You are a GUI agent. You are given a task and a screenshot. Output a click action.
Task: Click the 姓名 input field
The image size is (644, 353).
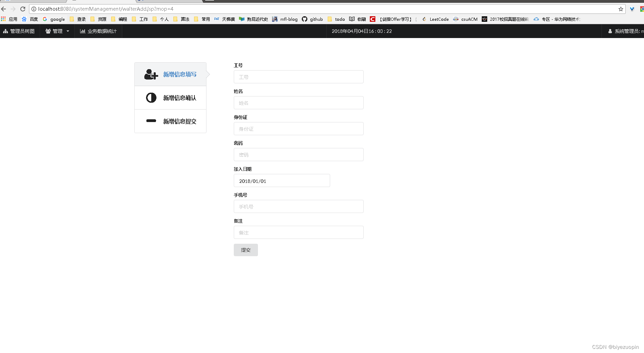click(299, 103)
